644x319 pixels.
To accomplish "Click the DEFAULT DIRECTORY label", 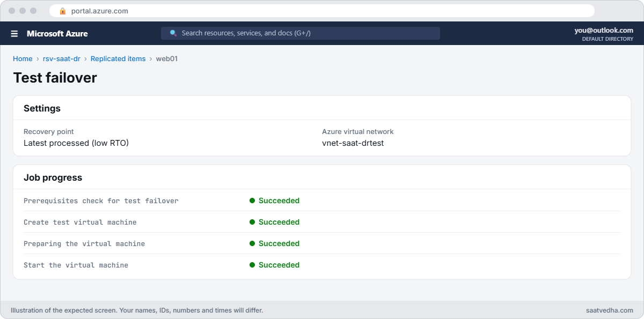I will [x=608, y=39].
